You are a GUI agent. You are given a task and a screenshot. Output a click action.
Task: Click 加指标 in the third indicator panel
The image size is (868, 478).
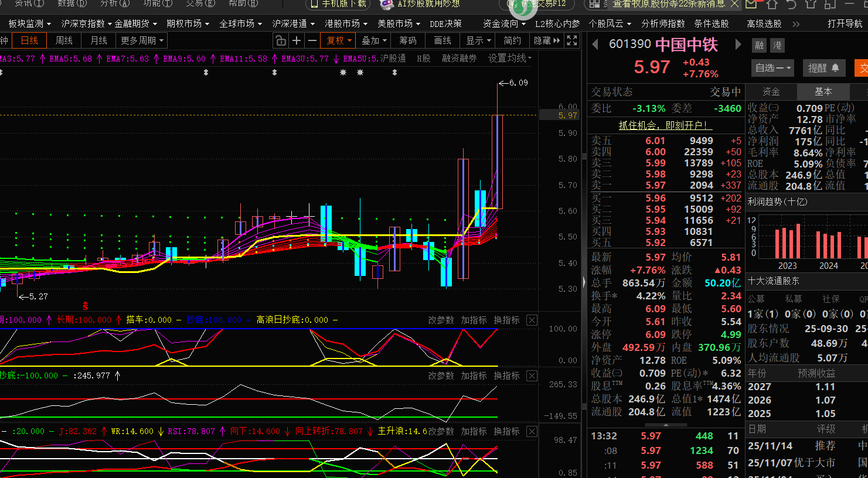click(474, 431)
